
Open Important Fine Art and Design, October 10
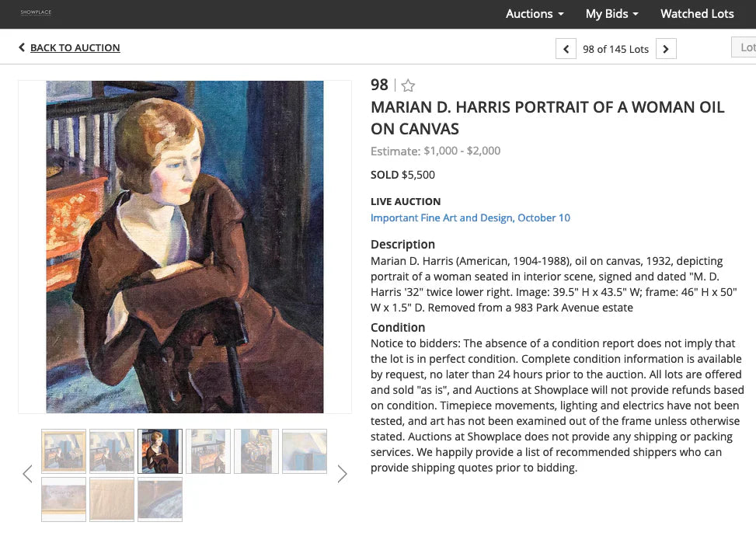pos(470,218)
